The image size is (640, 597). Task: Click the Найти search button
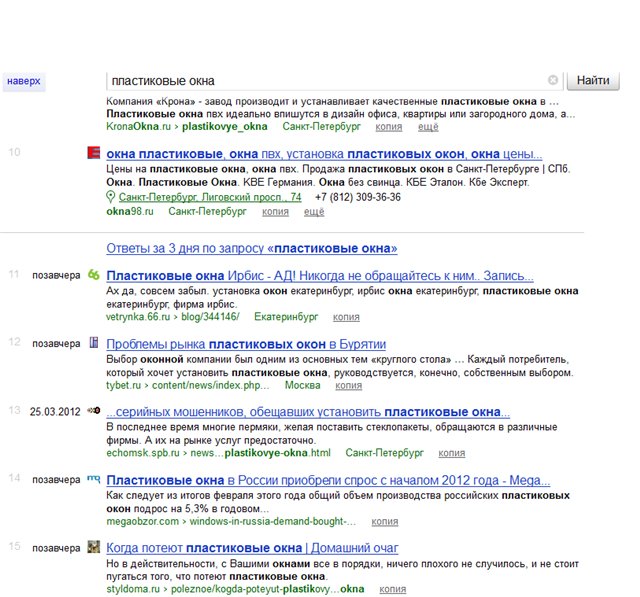click(x=593, y=80)
